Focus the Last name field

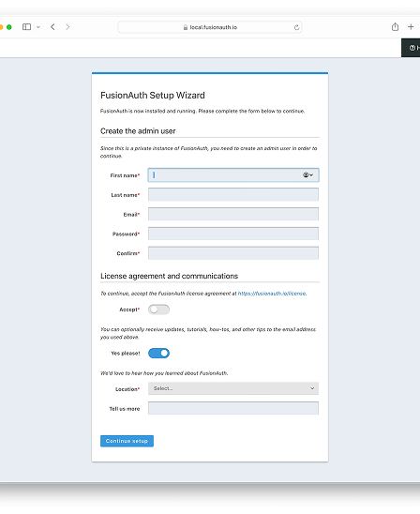233,194
